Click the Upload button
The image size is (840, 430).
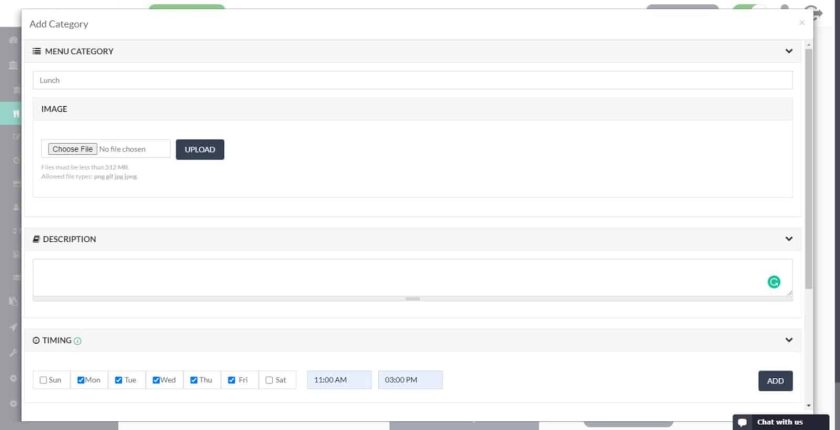point(200,149)
